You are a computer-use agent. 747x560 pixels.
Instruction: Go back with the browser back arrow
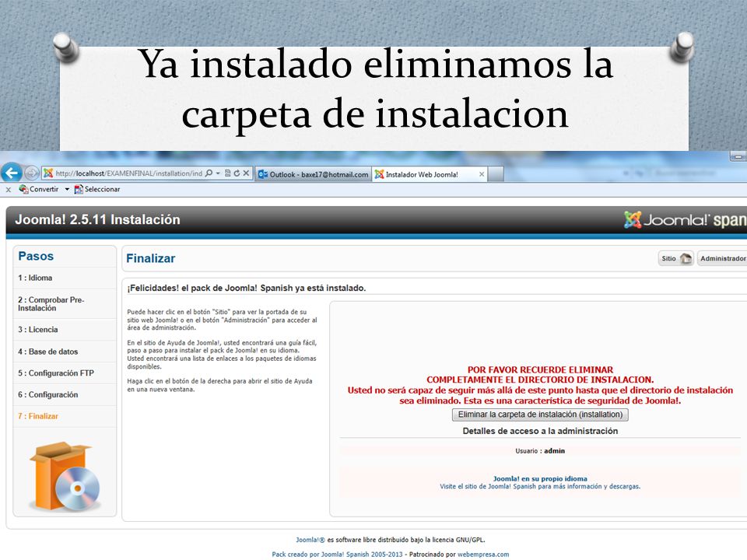click(x=12, y=173)
